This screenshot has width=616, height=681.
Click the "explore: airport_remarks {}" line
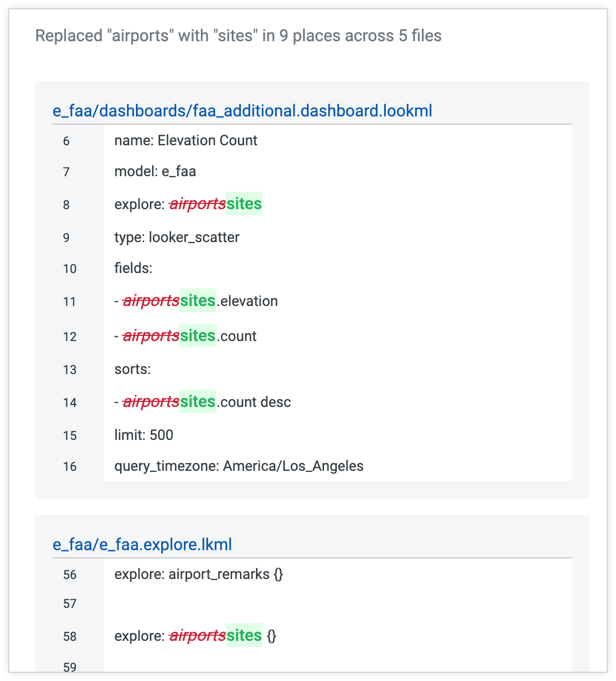198,574
